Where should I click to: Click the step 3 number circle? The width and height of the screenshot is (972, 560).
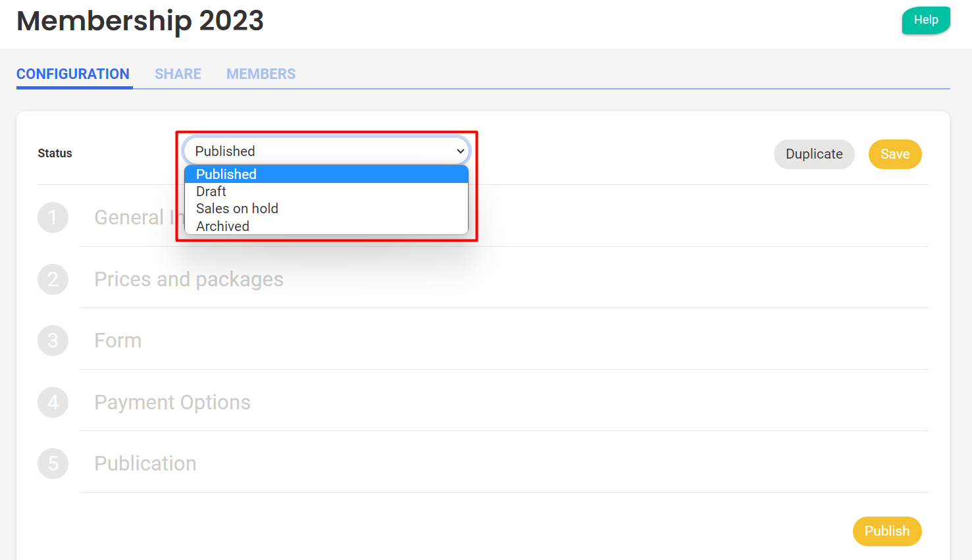coord(53,341)
